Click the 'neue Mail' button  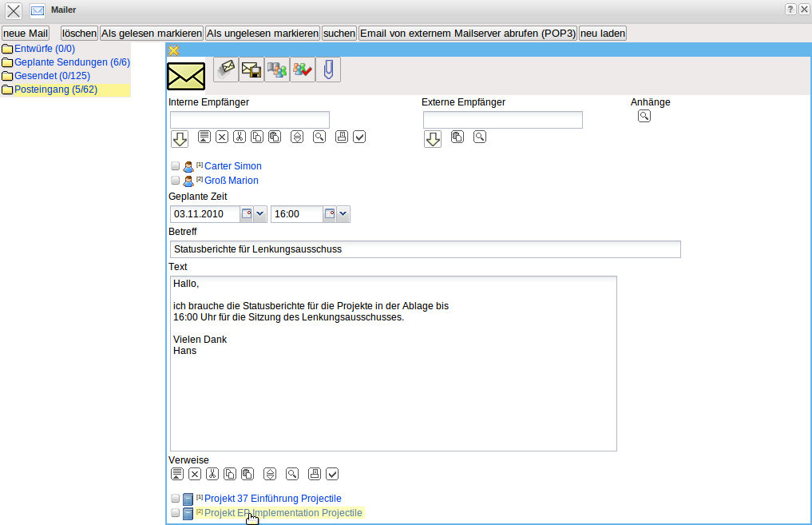pyautogui.click(x=26, y=34)
